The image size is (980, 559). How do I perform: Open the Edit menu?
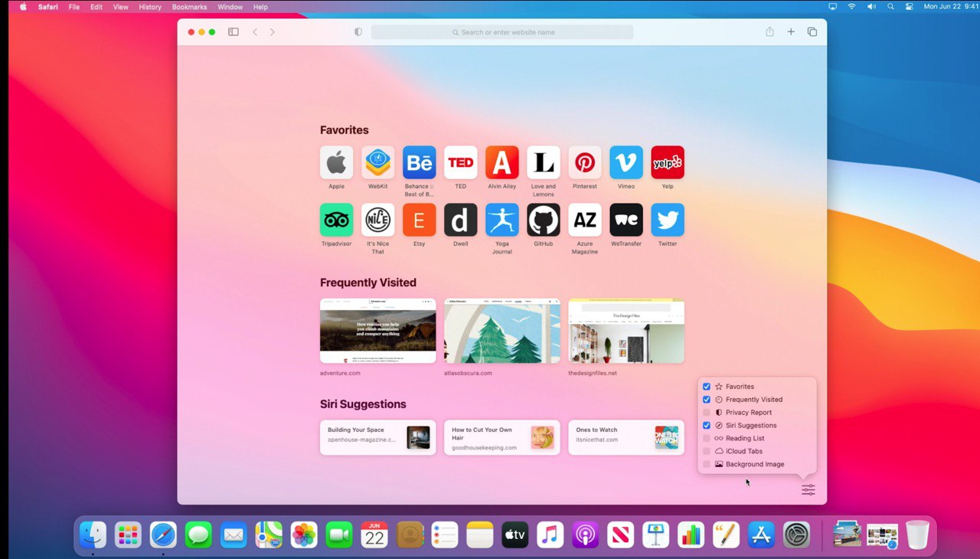coord(96,7)
